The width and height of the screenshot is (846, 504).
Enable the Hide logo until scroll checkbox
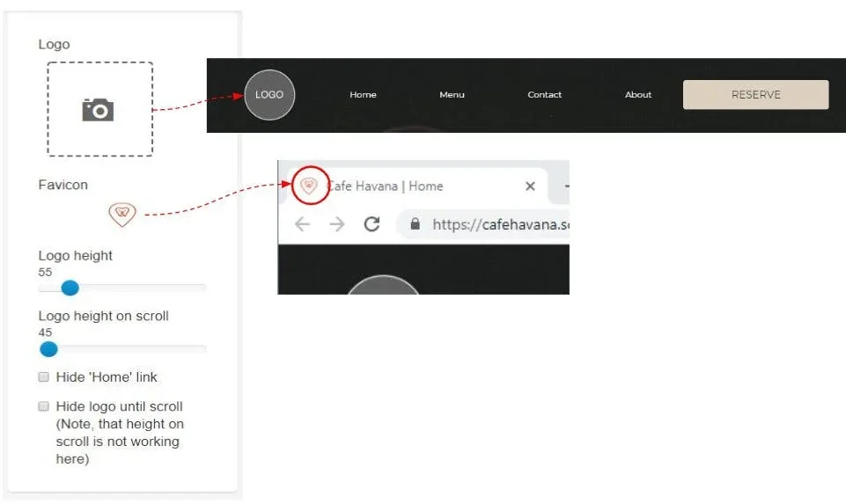point(44,405)
